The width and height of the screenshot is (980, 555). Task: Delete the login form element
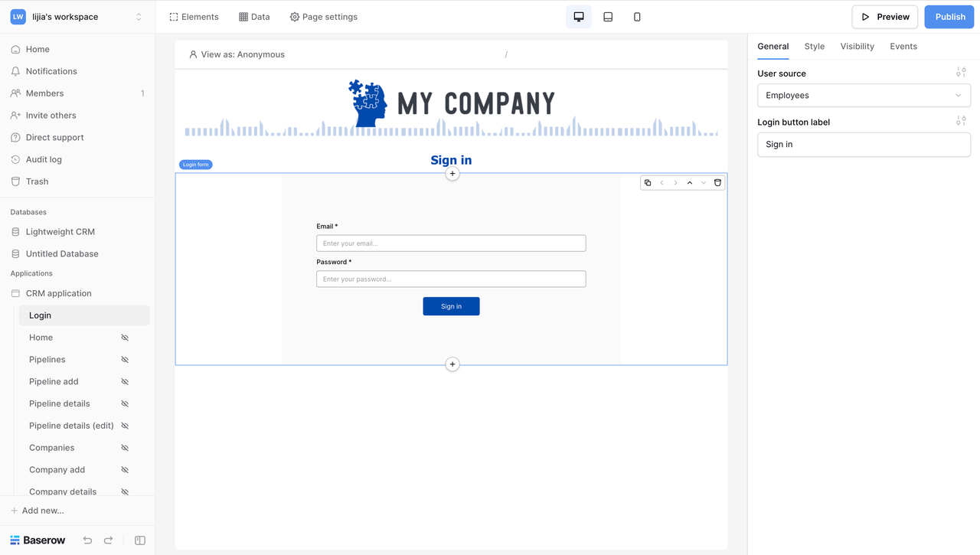[717, 183]
